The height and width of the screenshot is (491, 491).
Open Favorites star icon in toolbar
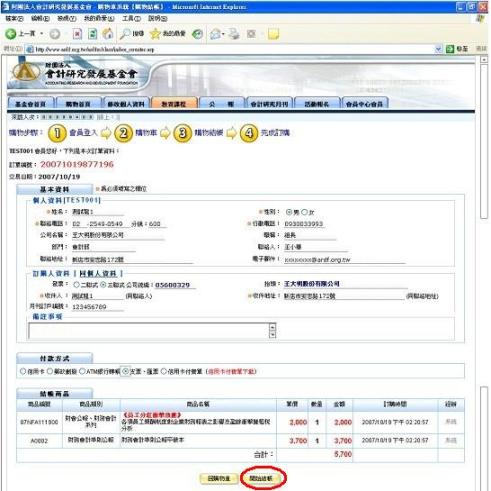pyautogui.click(x=155, y=34)
